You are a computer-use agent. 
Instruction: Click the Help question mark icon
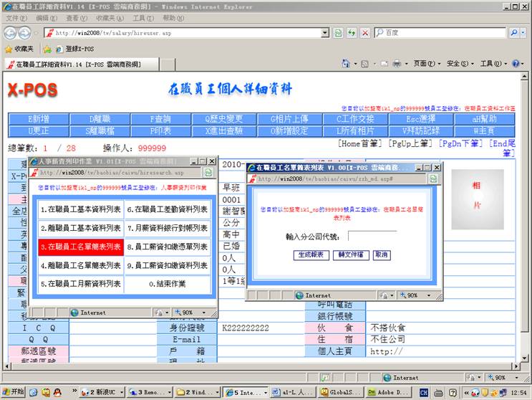coord(514,64)
